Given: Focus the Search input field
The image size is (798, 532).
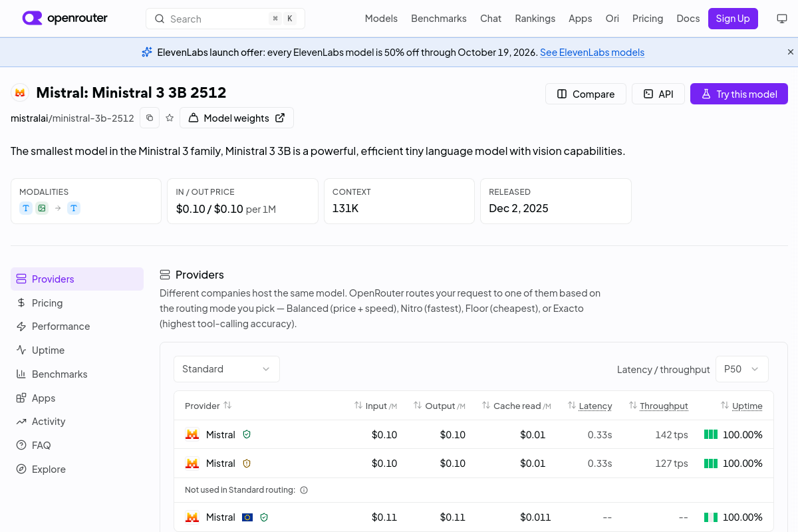Looking at the screenshot, I should [225, 19].
